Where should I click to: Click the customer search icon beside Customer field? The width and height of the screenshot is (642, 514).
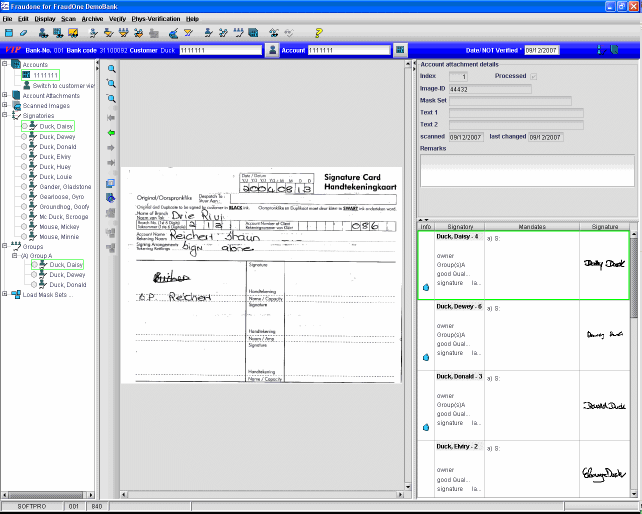[272, 50]
